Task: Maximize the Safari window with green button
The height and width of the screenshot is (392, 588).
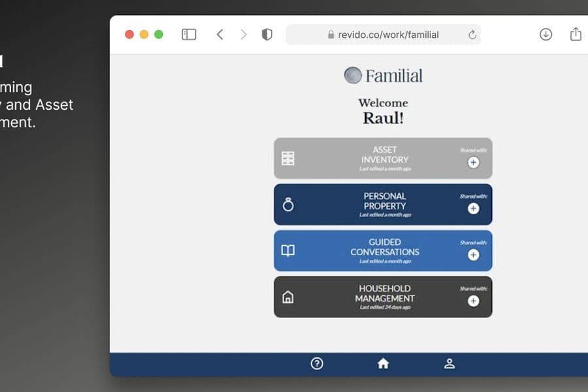Action: tap(159, 35)
